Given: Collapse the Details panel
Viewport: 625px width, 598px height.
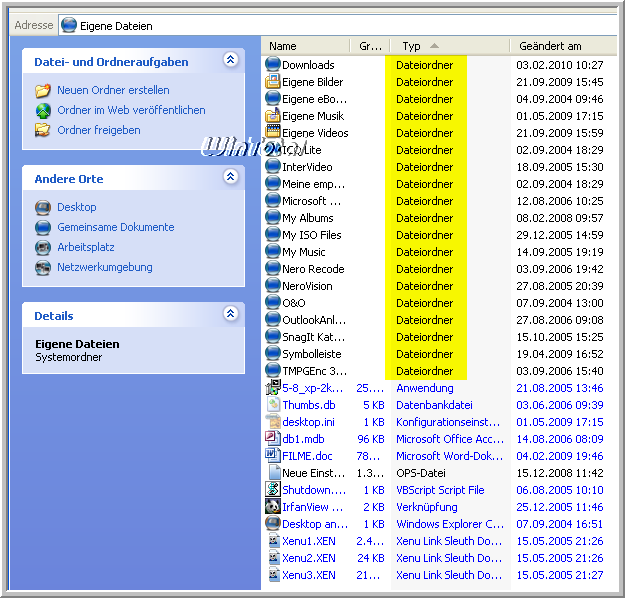Looking at the screenshot, I should 231,315.
